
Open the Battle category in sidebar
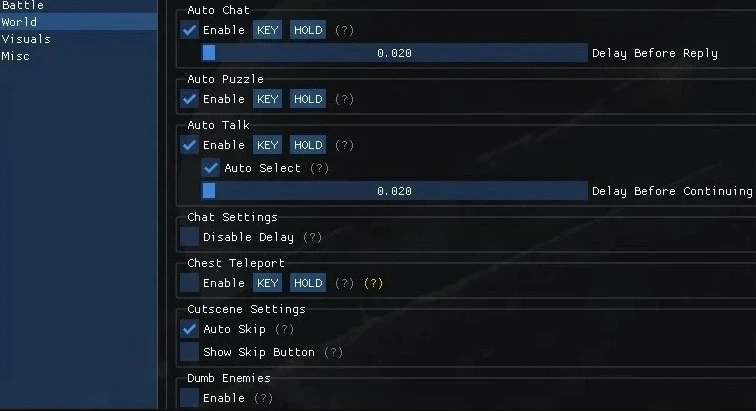pos(23,6)
